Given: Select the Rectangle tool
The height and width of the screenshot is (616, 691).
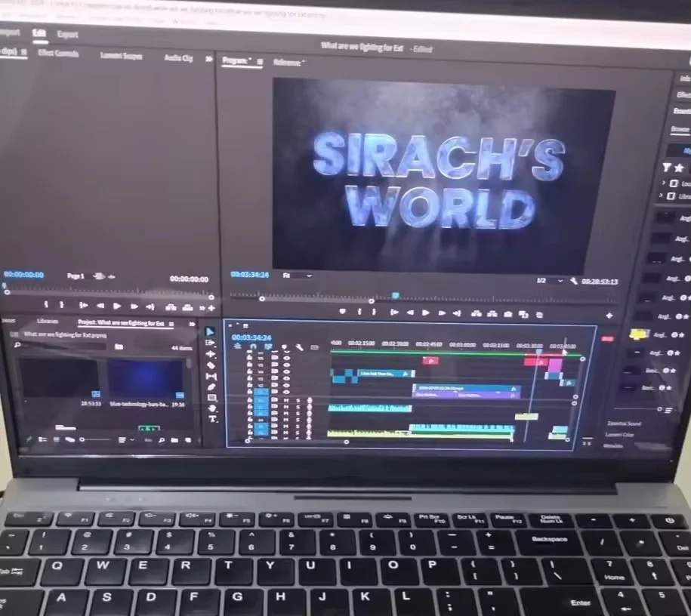Looking at the screenshot, I should click(212, 397).
